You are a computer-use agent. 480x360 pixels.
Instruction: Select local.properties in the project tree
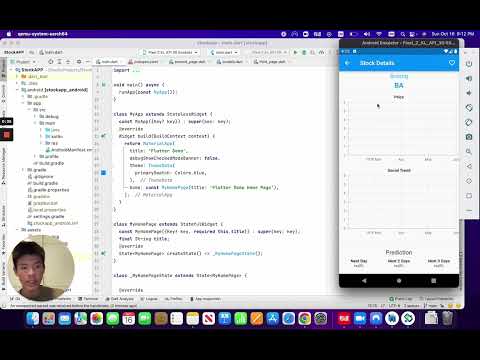coord(47,210)
